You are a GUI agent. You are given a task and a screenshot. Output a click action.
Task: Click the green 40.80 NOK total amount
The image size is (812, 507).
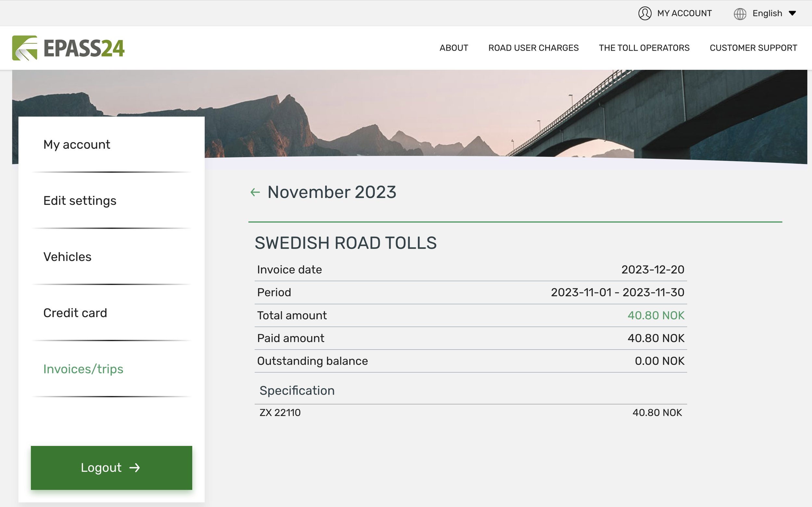click(656, 315)
